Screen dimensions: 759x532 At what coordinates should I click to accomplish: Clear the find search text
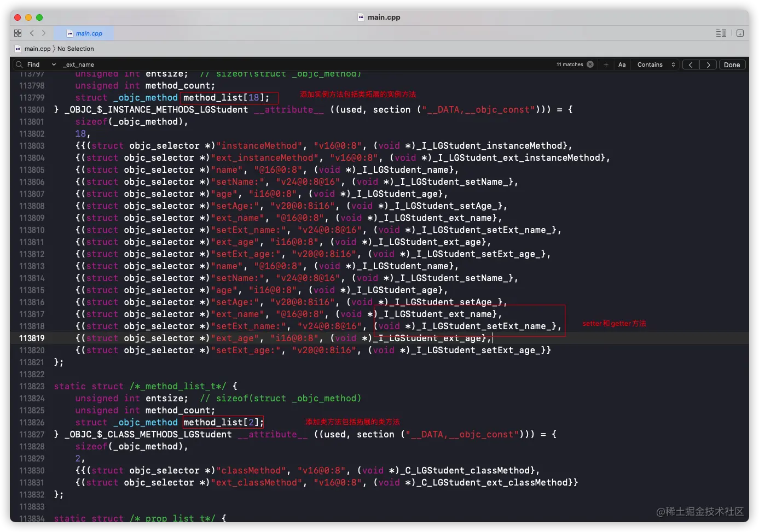click(590, 65)
